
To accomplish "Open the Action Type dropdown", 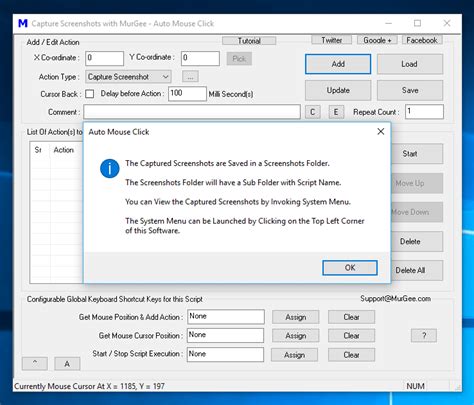I will tap(128, 77).
